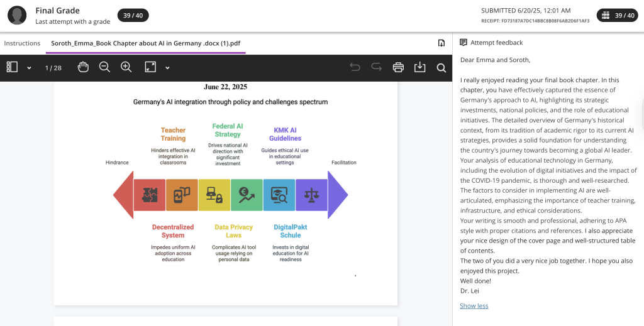Screen dimensions: 644x326
Task: Click the fit-to-page icon
Action: click(x=150, y=67)
